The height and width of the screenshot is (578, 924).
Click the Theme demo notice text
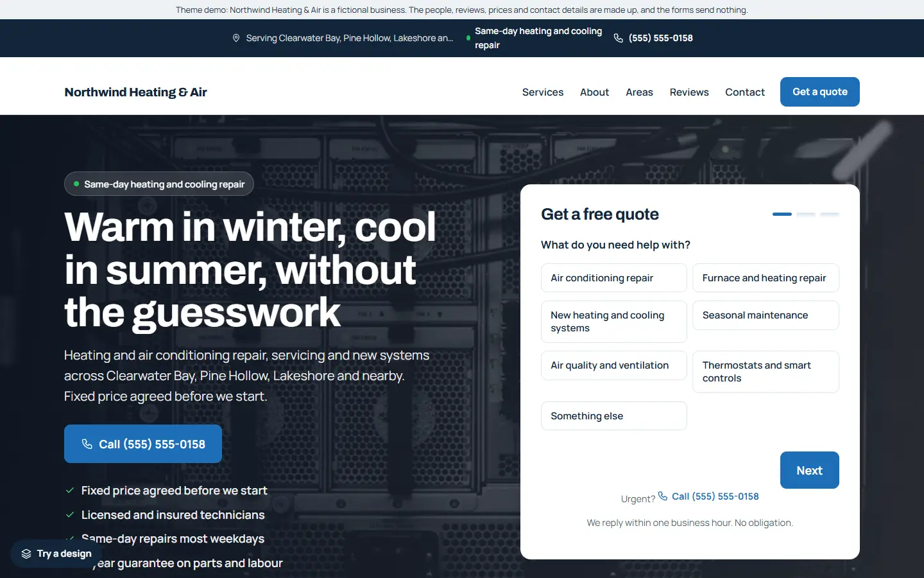(x=462, y=10)
